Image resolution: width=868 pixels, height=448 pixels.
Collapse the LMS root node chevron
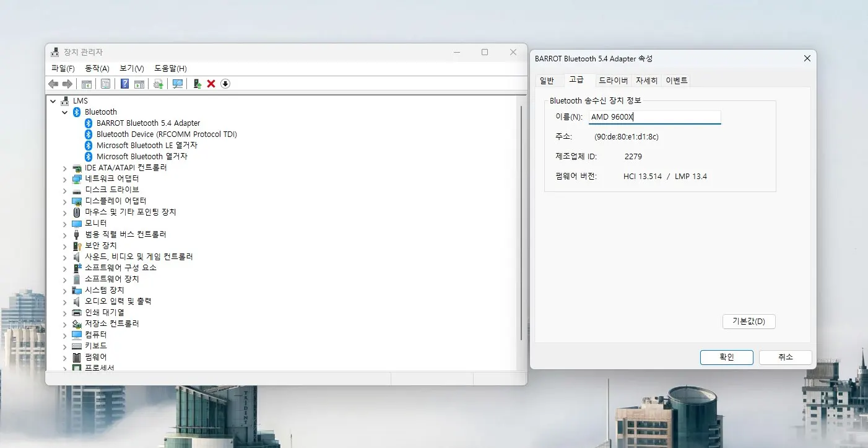tap(53, 100)
